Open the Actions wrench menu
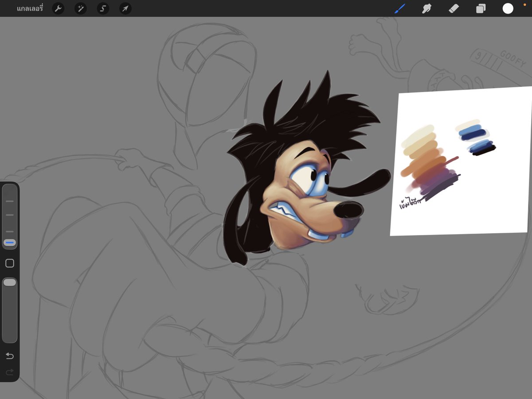 click(58, 8)
